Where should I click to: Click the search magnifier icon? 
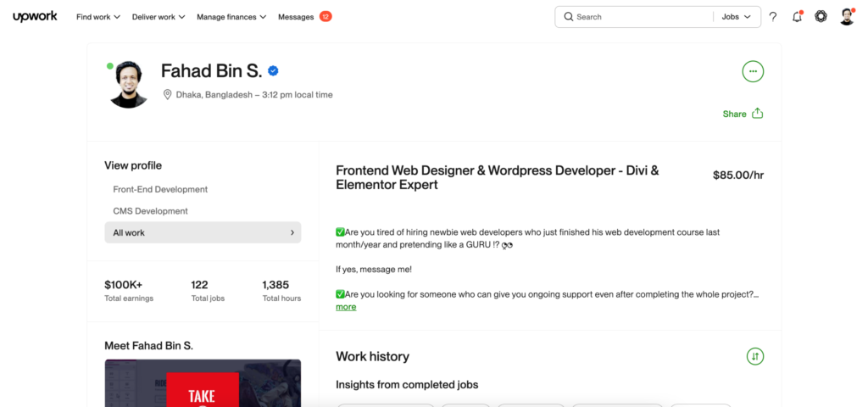click(568, 17)
